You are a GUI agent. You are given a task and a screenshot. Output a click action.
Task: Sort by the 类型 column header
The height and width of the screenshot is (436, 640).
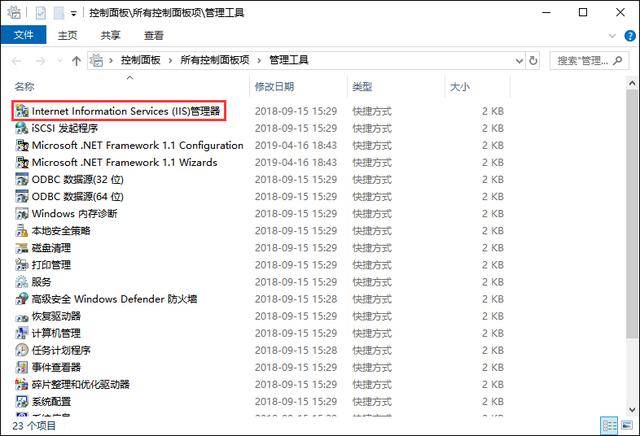(362, 87)
